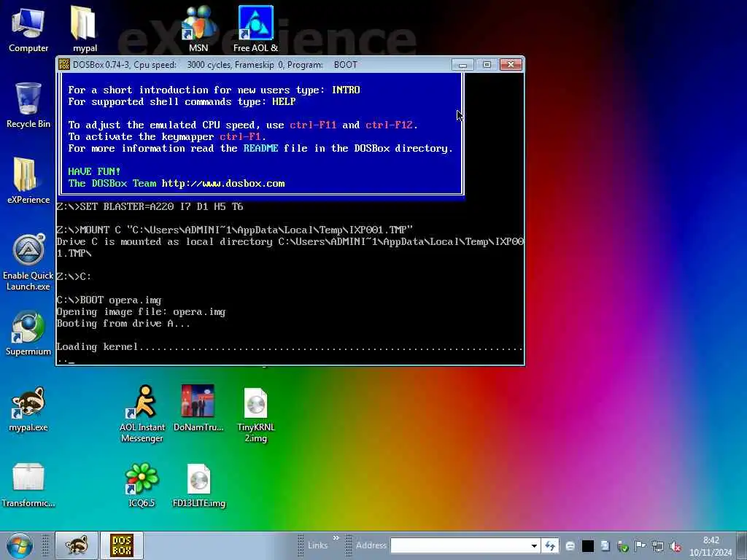Image resolution: width=747 pixels, height=560 pixels.
Task: Click 'Opening image file: opera.img' line
Action: (141, 312)
